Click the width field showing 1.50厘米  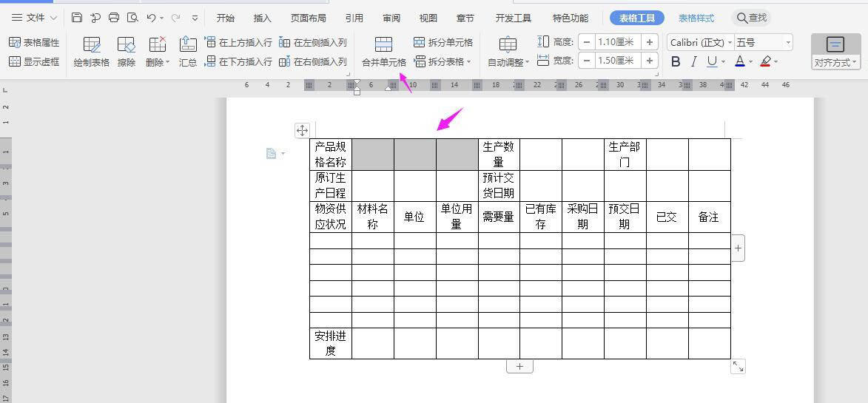click(619, 60)
